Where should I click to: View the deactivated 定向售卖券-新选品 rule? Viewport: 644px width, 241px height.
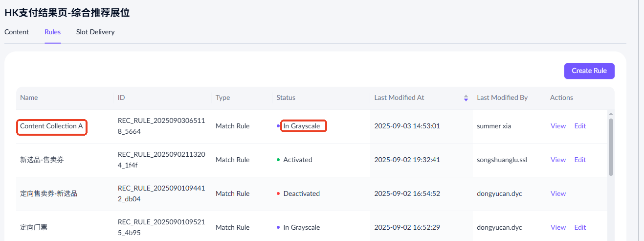[x=558, y=194]
